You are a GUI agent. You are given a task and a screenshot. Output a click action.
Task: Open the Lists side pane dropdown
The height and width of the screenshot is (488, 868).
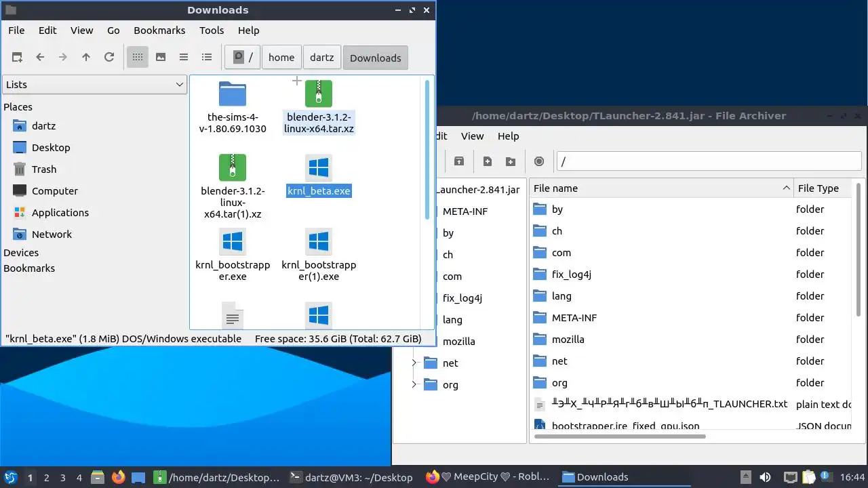pyautogui.click(x=94, y=85)
